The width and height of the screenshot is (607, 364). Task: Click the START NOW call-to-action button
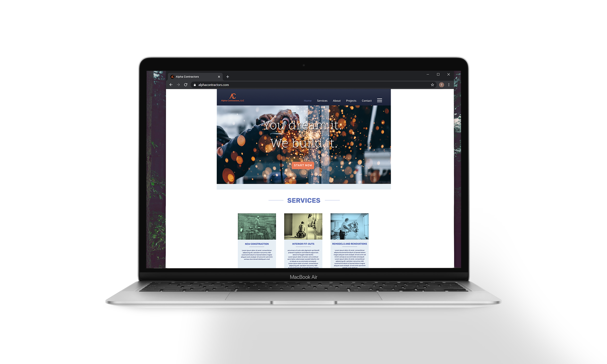pos(303,165)
